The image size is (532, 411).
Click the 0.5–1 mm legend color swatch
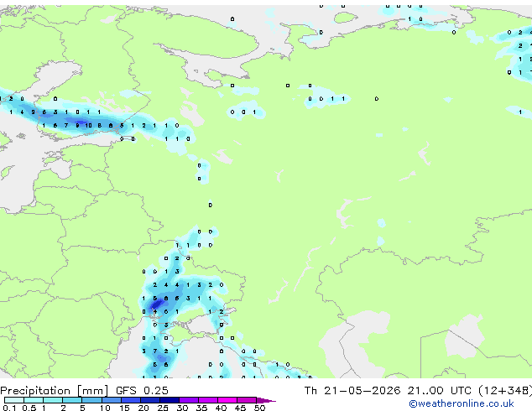click(34, 400)
